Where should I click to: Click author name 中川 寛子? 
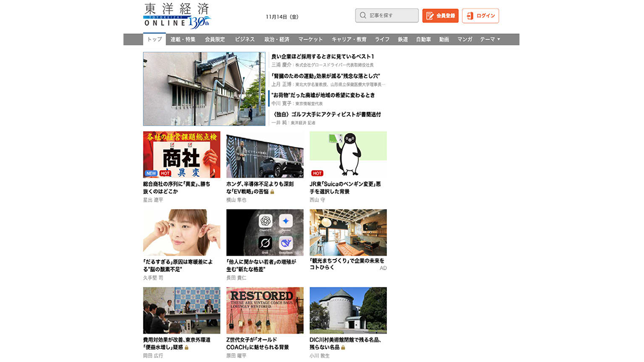[x=281, y=104]
